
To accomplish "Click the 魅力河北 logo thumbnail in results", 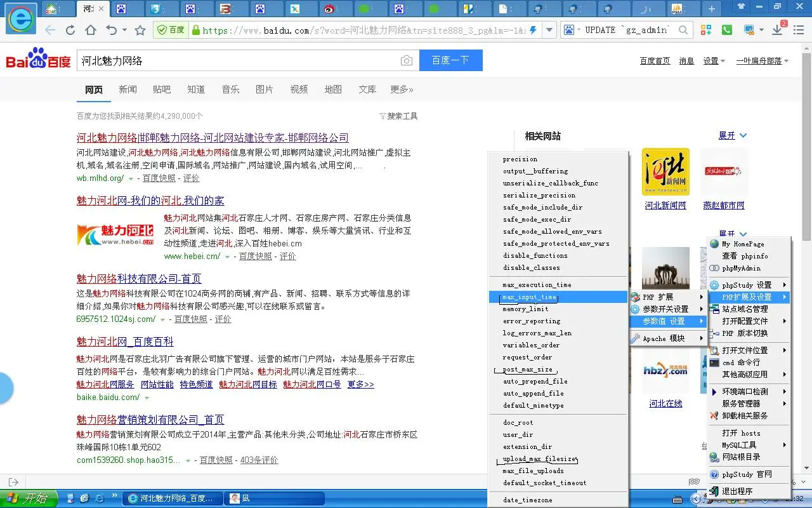I will tap(115, 234).
